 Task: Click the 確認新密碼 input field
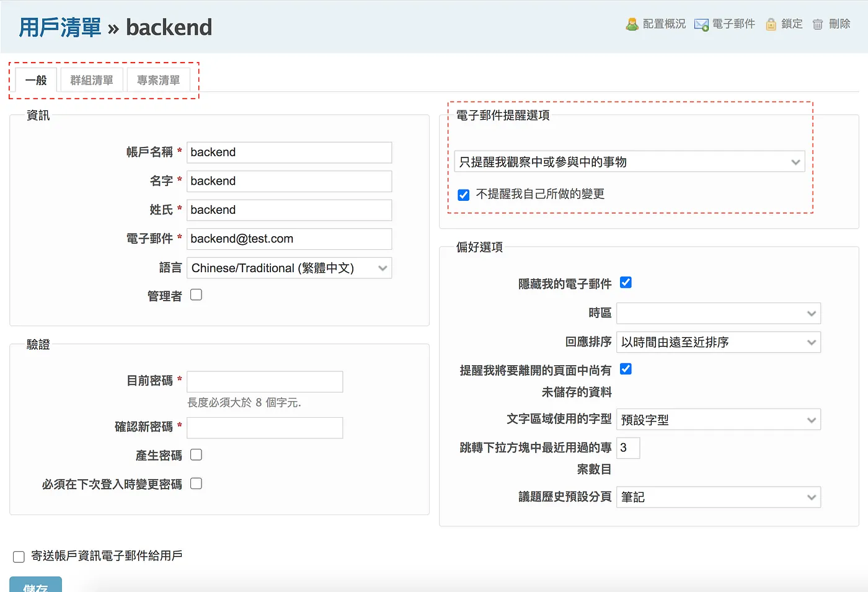[x=265, y=428]
